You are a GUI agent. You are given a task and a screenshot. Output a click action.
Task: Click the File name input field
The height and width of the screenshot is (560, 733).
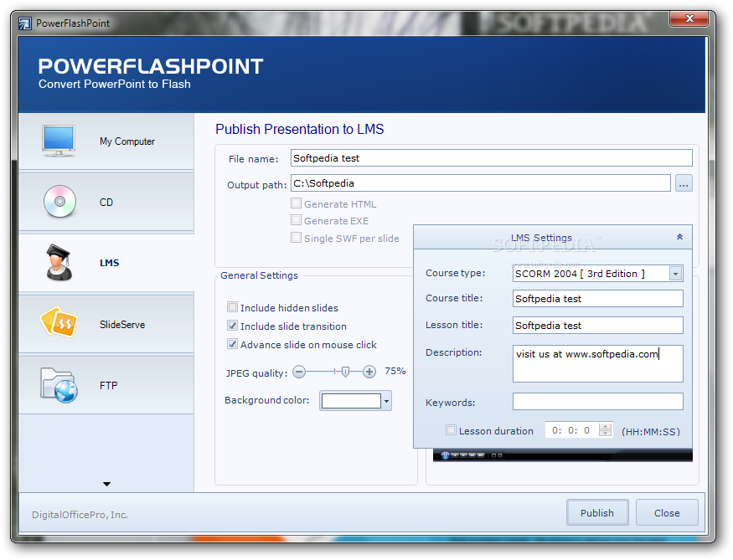pyautogui.click(x=491, y=158)
